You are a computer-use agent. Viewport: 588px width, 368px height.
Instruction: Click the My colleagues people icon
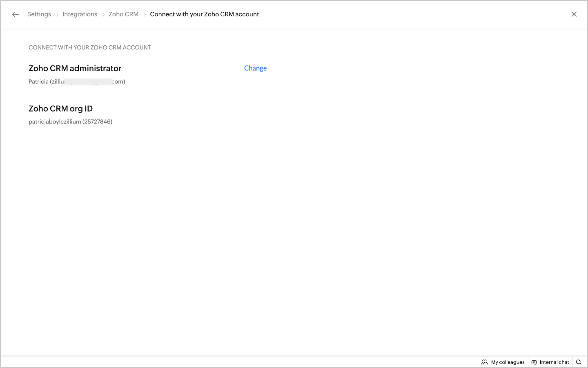click(485, 362)
